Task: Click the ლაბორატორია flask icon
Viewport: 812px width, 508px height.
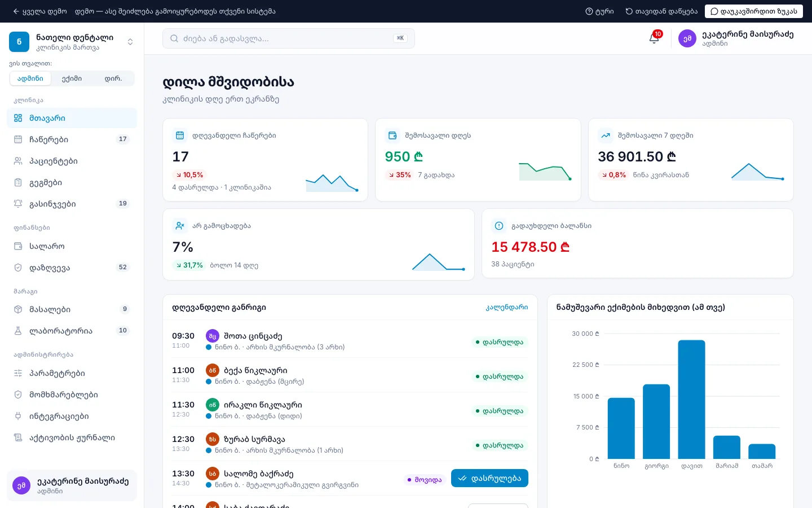Action: [18, 331]
